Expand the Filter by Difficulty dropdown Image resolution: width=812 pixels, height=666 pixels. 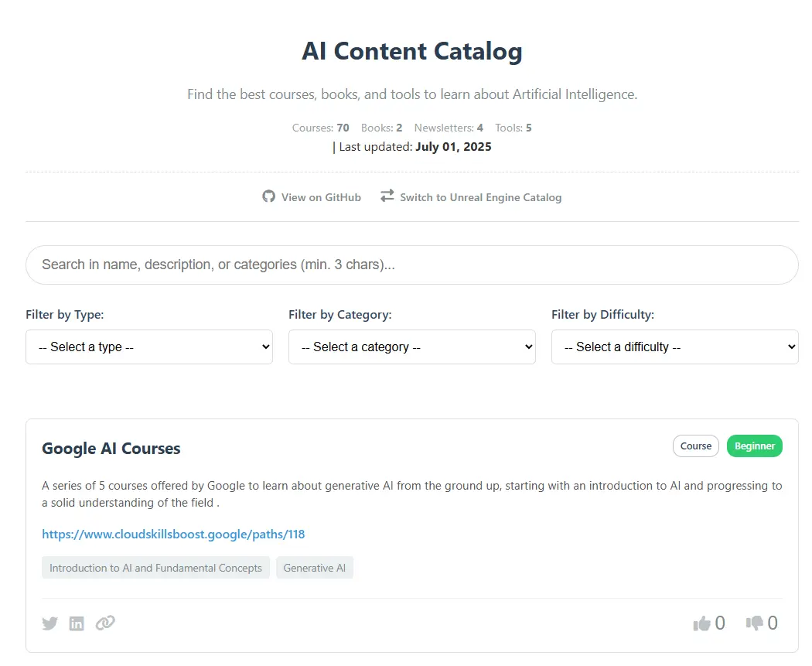pyautogui.click(x=675, y=347)
